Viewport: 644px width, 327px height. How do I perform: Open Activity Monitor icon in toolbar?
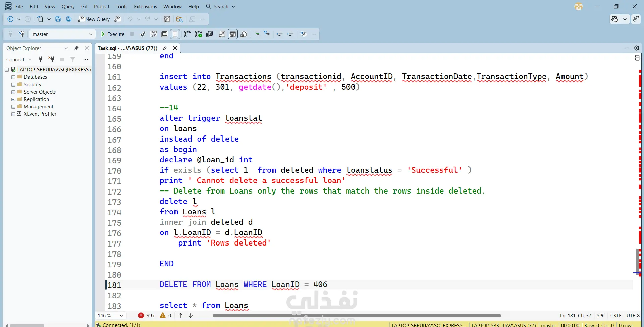click(x=167, y=19)
